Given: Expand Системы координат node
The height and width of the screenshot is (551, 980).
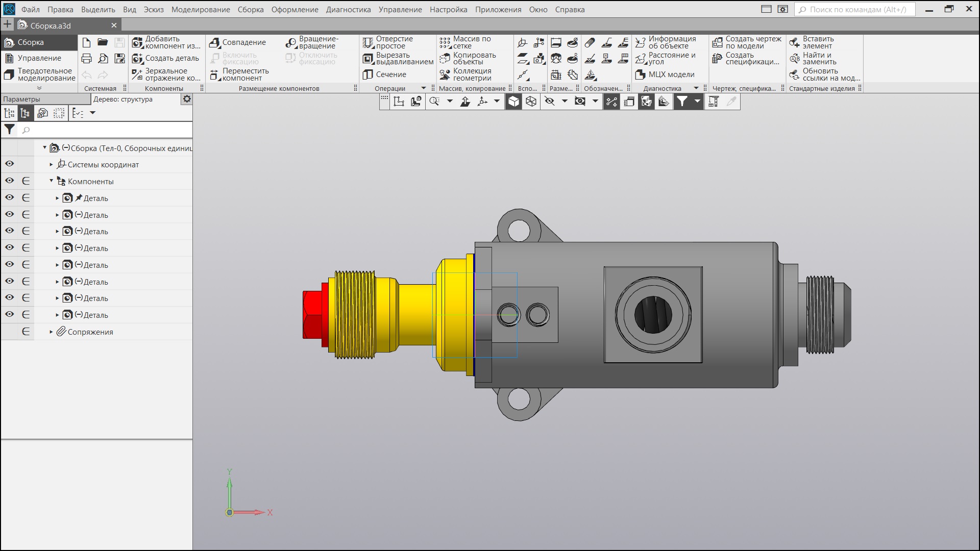Looking at the screenshot, I should tap(51, 164).
